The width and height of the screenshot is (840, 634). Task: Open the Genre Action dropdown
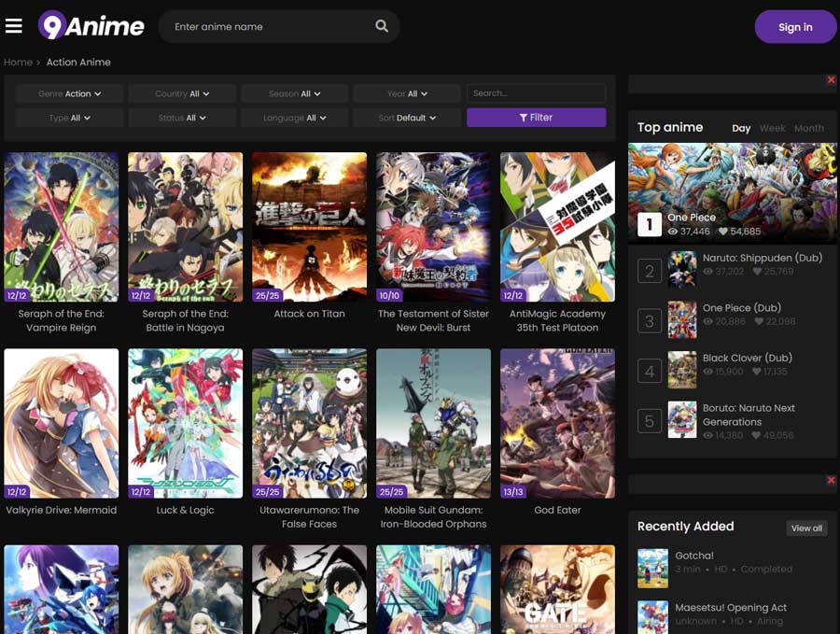69,93
